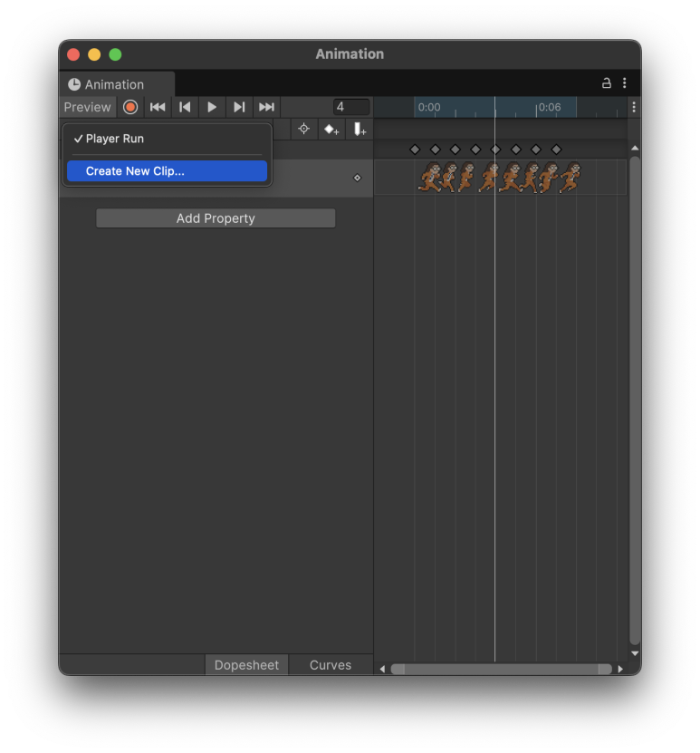Select the third summary keyframe diamond
The width and height of the screenshot is (700, 753).
point(455,150)
